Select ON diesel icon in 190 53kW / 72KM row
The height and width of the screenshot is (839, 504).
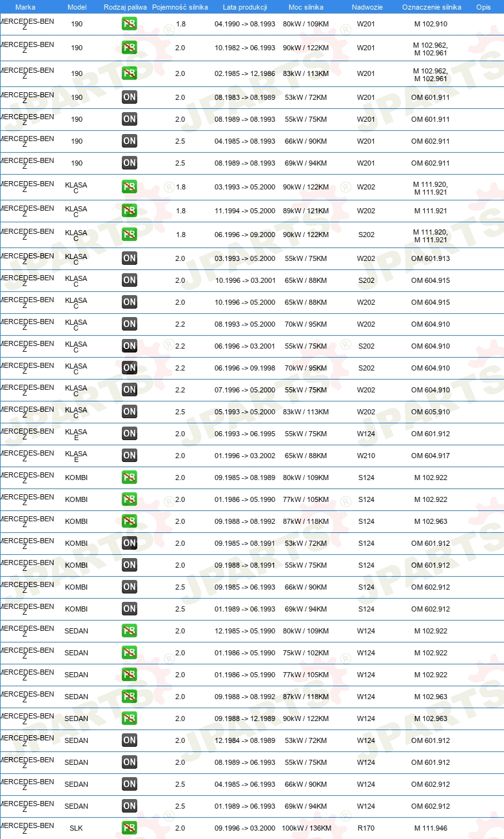tap(130, 98)
